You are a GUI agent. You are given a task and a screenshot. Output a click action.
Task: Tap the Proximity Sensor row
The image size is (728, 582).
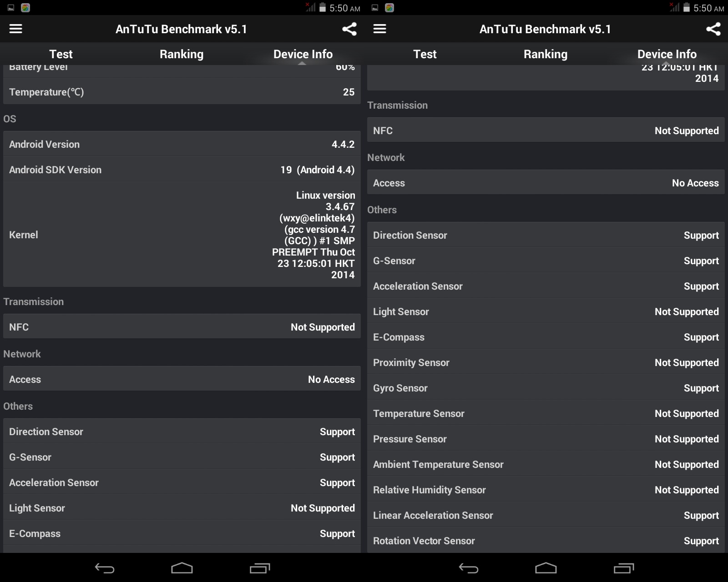(546, 362)
